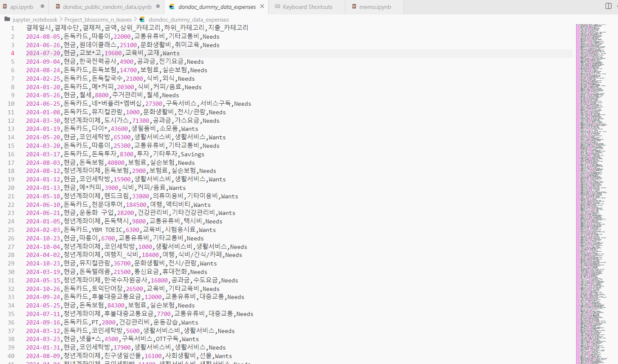Click 여행지_식비 on line 28

[x=121, y=255]
